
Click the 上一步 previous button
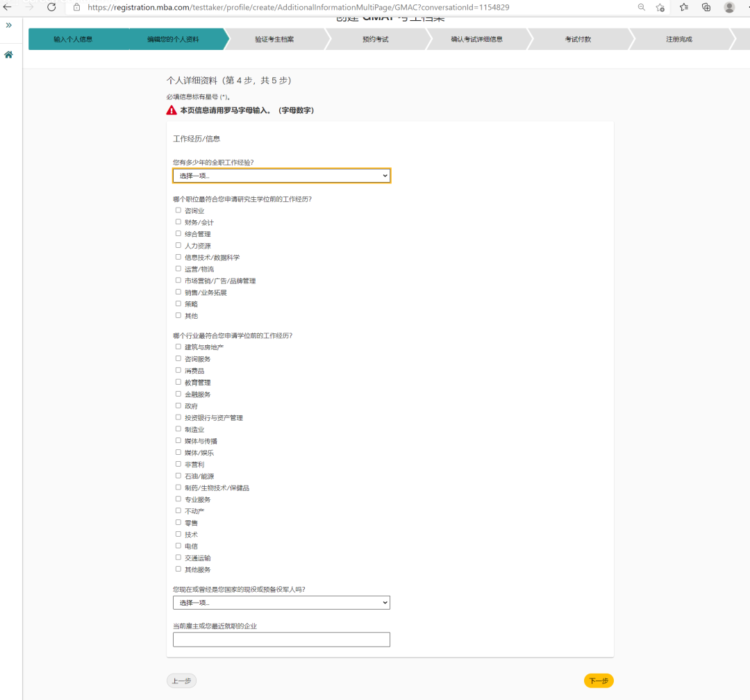click(181, 681)
